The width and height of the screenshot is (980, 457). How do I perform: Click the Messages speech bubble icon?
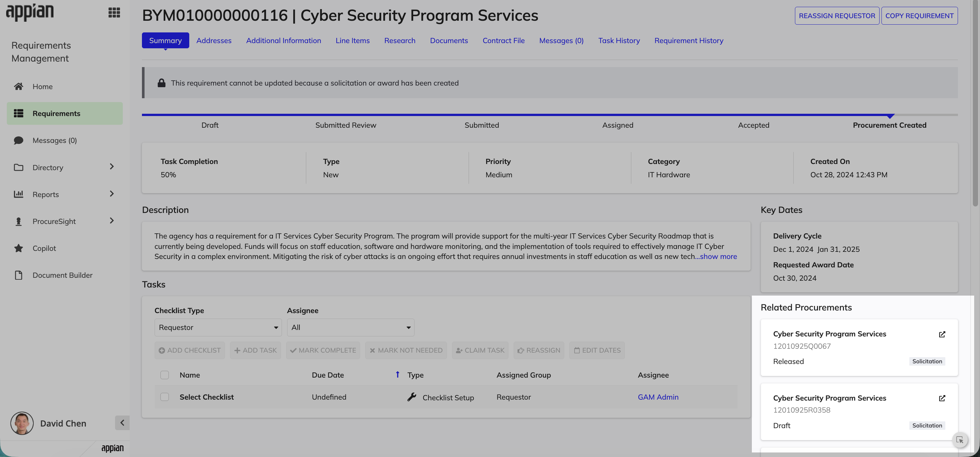(19, 140)
